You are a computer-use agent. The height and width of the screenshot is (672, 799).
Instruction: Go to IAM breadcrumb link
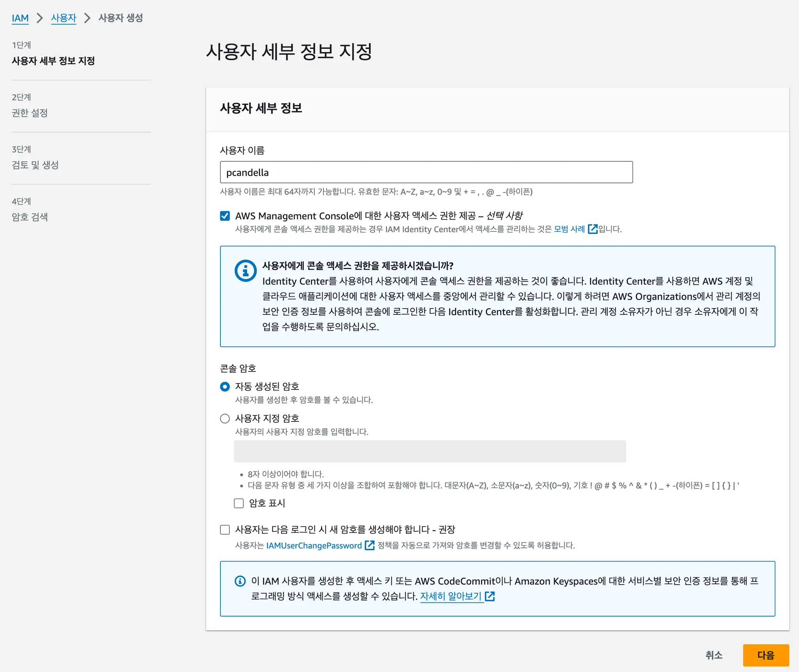coord(20,18)
